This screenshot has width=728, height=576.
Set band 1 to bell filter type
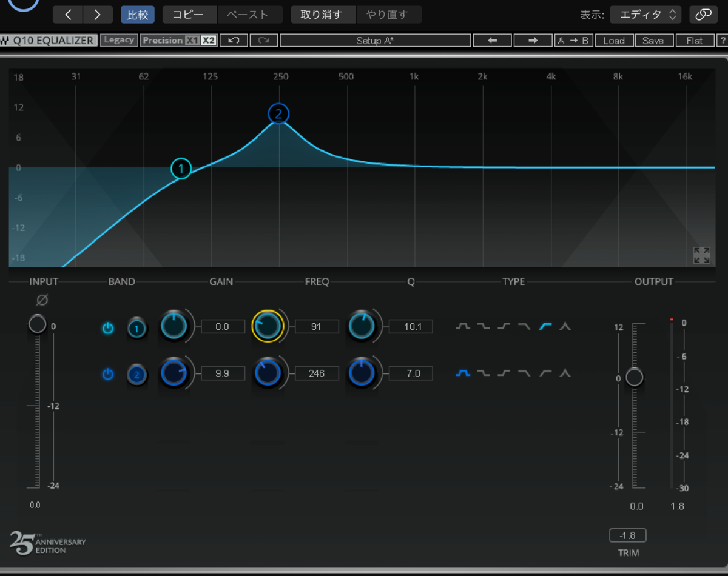coord(463,327)
